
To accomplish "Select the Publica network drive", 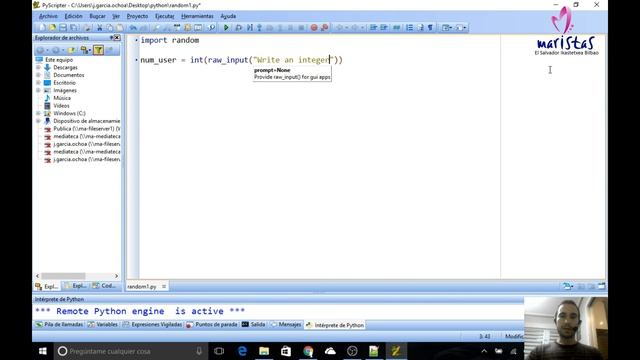I will 87,129.
